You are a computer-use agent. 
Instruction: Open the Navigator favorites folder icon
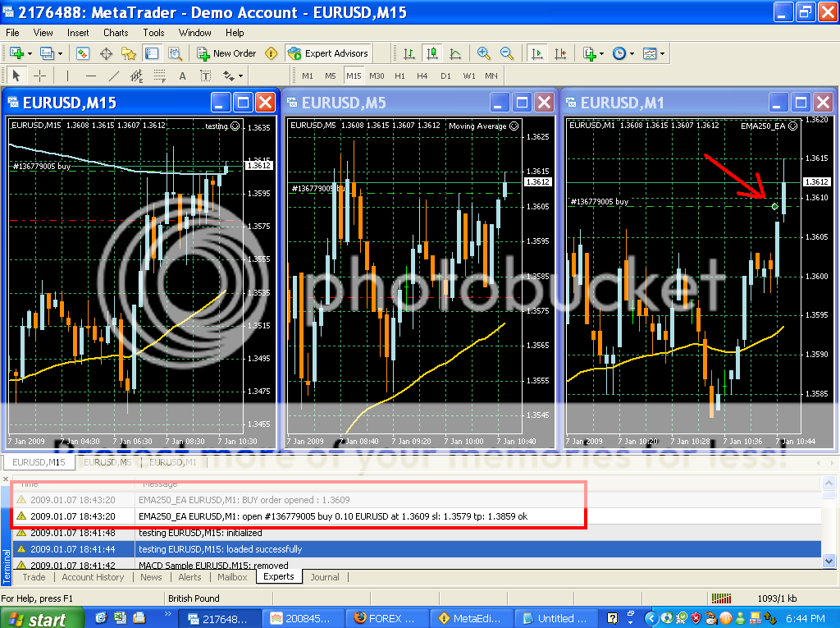(129, 53)
